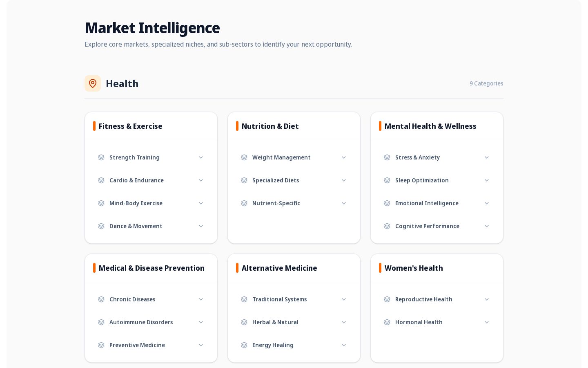
Task: Select the Emotional Intelligence item
Action: 437,203
